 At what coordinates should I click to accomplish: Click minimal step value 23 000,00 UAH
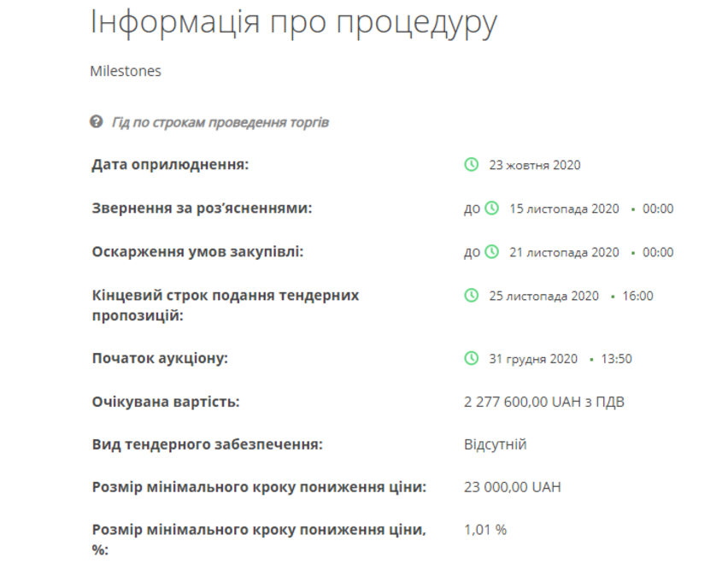click(512, 487)
